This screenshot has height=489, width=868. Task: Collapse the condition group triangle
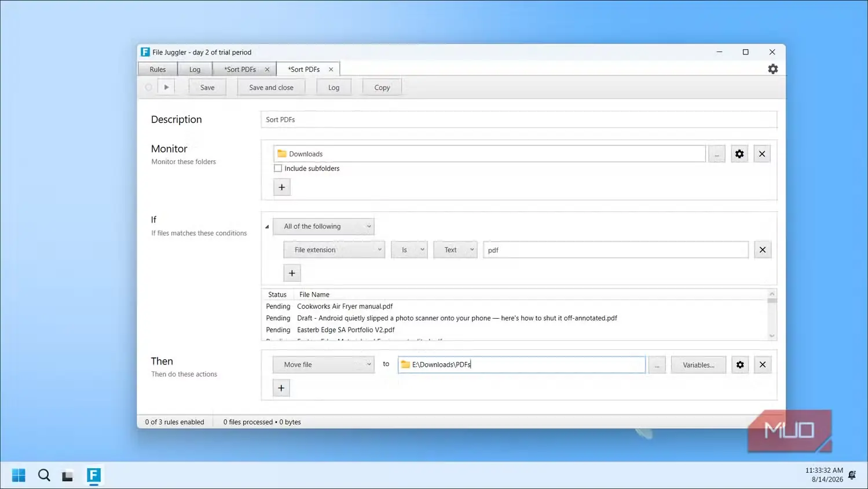(x=267, y=227)
